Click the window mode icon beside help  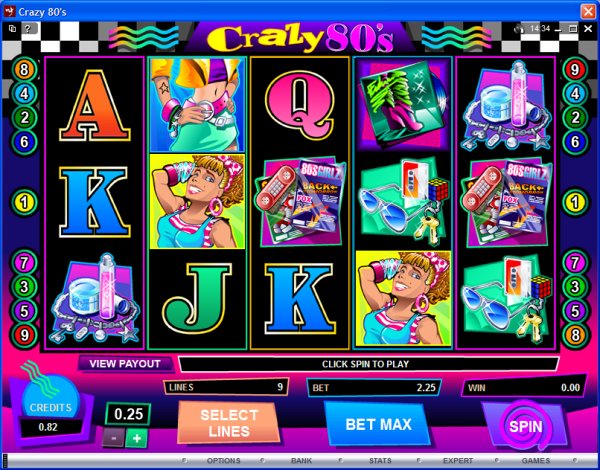12,28
